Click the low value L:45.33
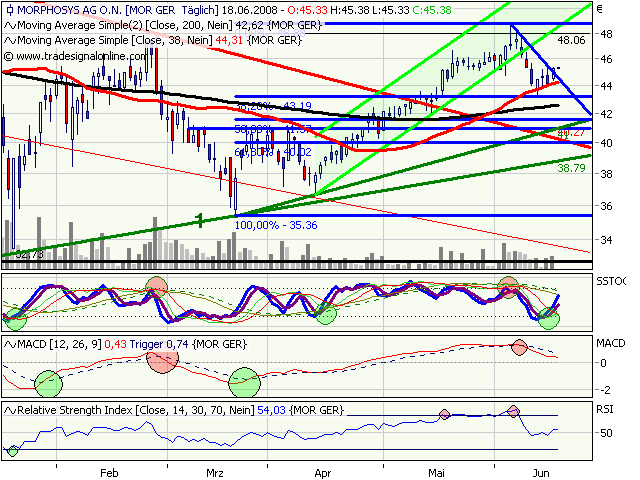640x480 pixels. pyautogui.click(x=389, y=10)
